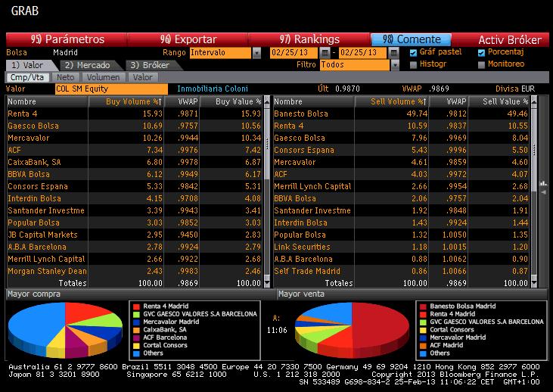This screenshot has height=392, width=553.
Task: Select Link Securities row
Action: coord(401,247)
